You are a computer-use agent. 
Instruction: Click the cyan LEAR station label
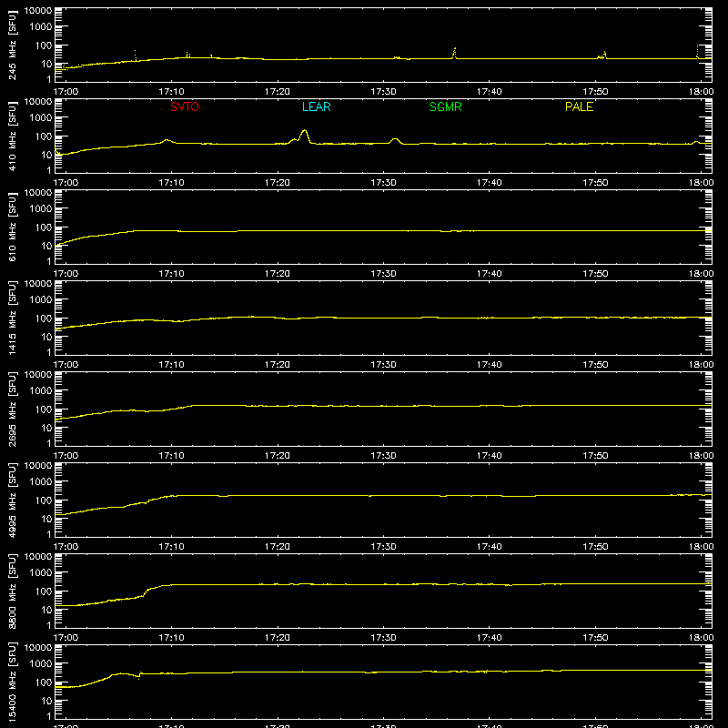316,106
